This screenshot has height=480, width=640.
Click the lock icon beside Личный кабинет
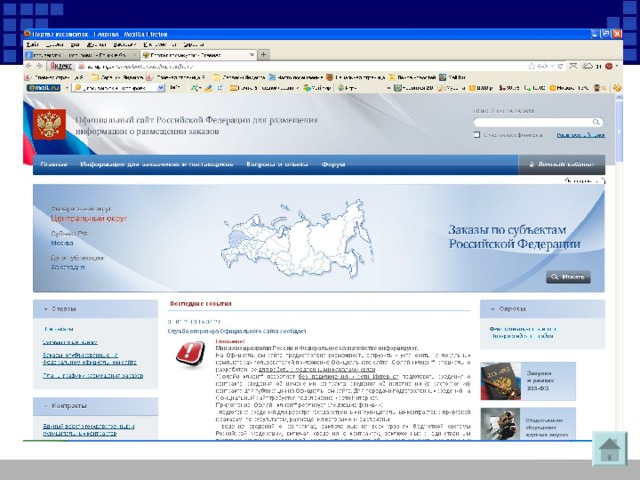click(529, 163)
